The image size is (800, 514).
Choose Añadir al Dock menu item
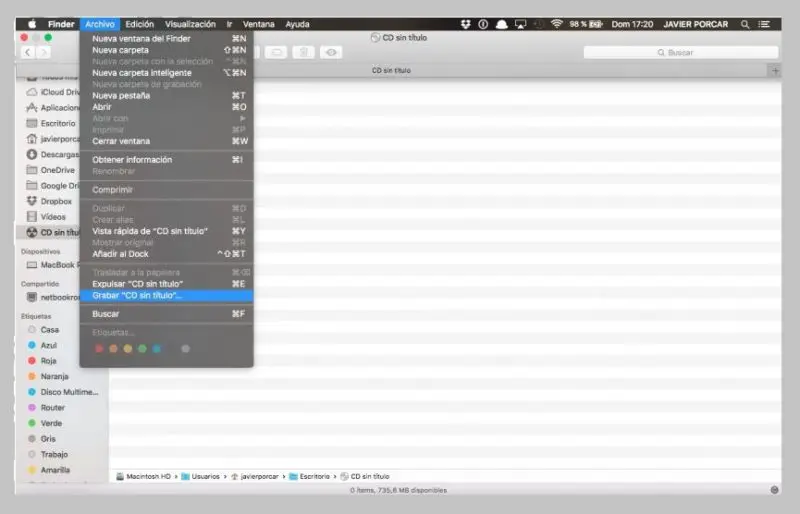[166, 254]
